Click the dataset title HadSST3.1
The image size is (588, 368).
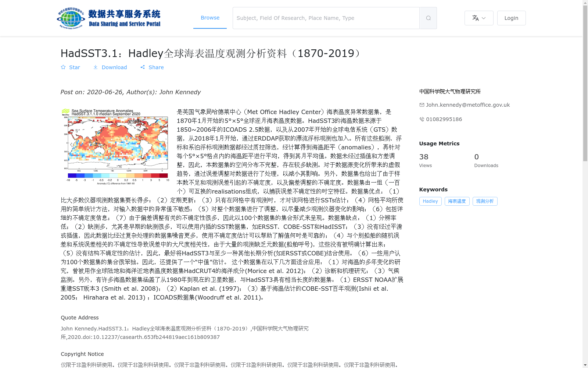212,53
